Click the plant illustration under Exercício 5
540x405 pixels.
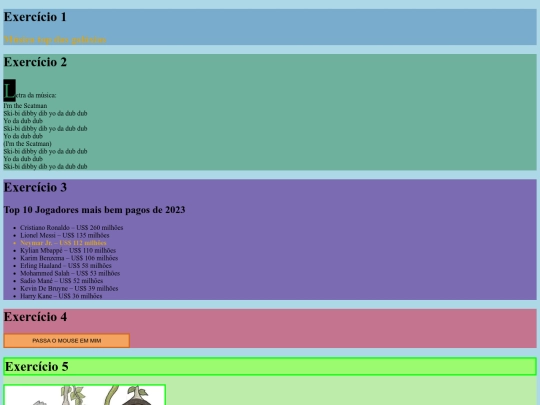click(x=85, y=395)
